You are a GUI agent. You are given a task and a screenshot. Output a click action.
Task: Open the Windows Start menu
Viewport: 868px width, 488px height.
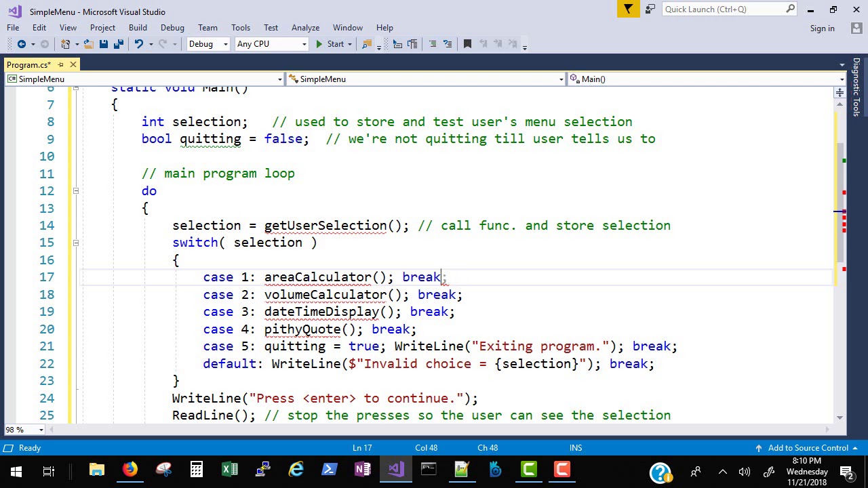16,472
